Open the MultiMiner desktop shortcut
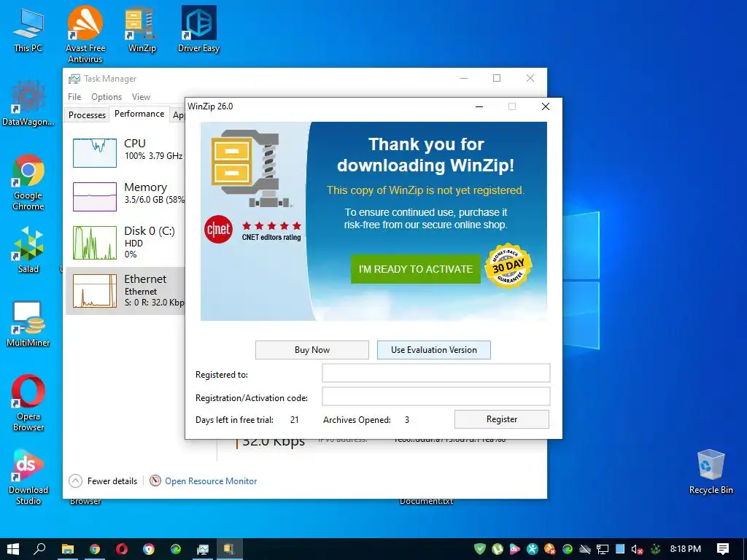 click(28, 323)
